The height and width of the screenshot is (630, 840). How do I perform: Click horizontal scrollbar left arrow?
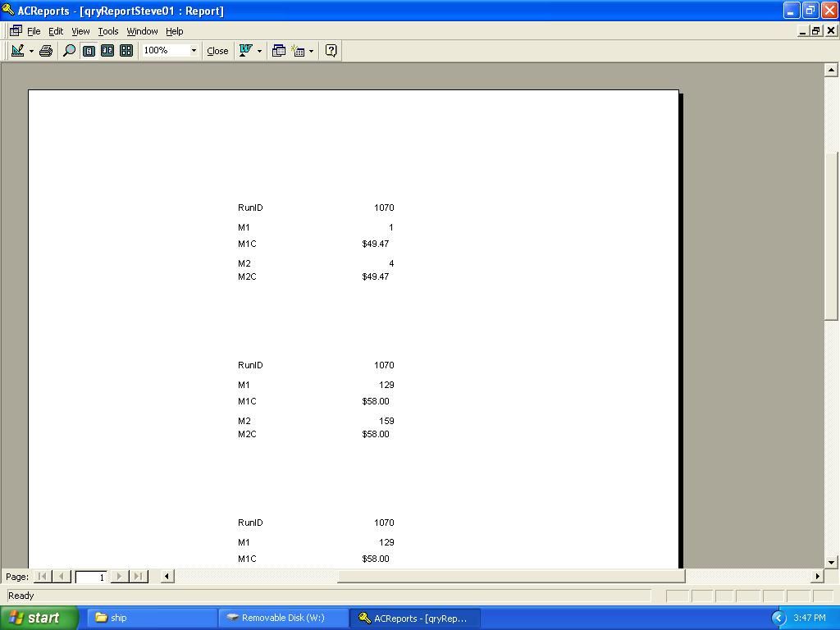pyautogui.click(x=167, y=577)
